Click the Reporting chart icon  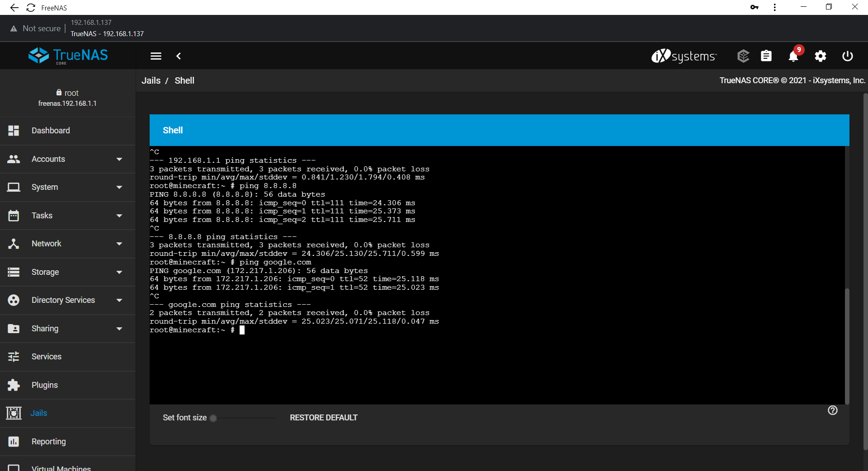pos(14,442)
